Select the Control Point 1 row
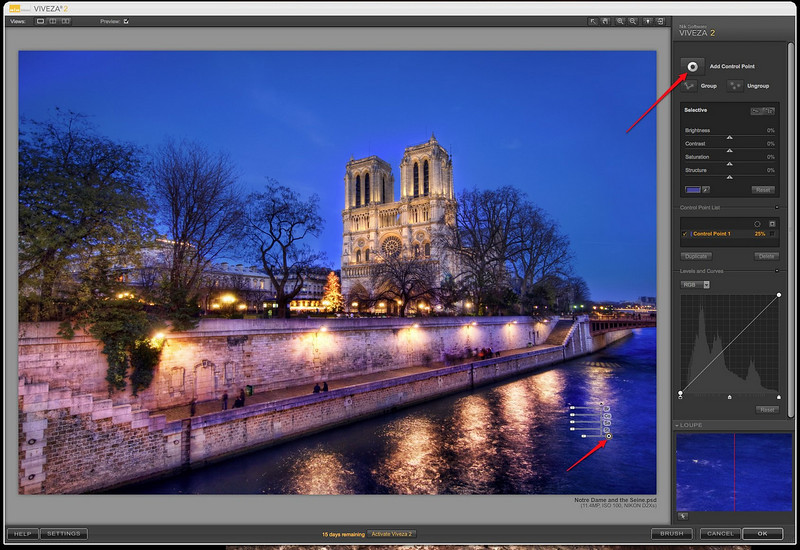The image size is (800, 550). tap(729, 234)
